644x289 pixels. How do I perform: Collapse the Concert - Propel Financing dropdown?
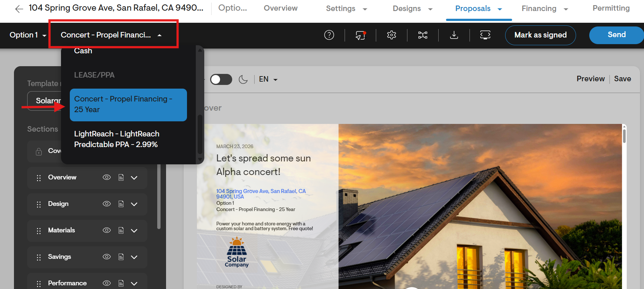point(111,35)
